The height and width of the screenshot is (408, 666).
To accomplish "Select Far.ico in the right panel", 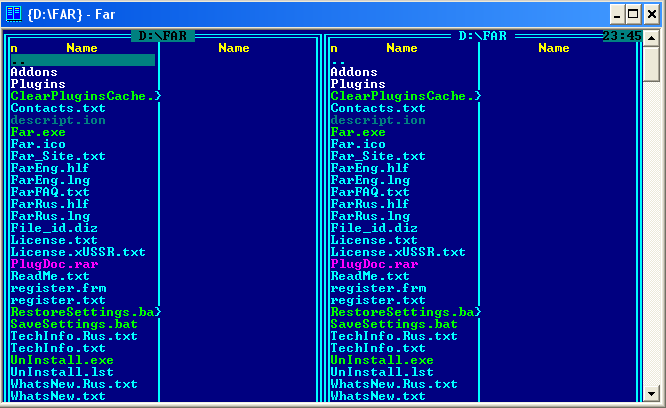I will (358, 144).
